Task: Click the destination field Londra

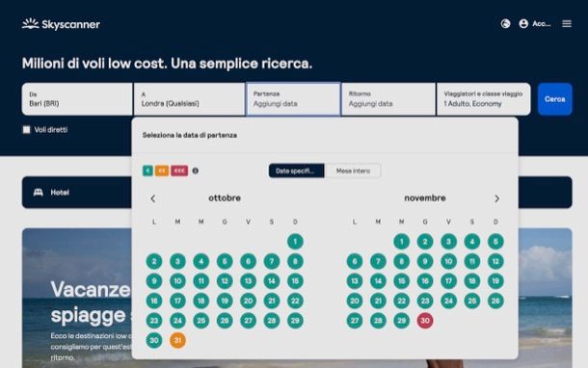Action: click(x=189, y=99)
